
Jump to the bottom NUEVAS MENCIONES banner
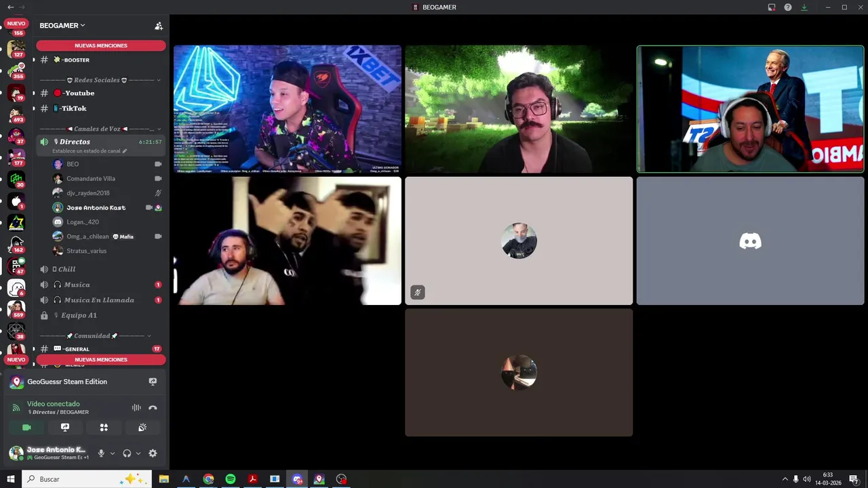[x=101, y=360]
